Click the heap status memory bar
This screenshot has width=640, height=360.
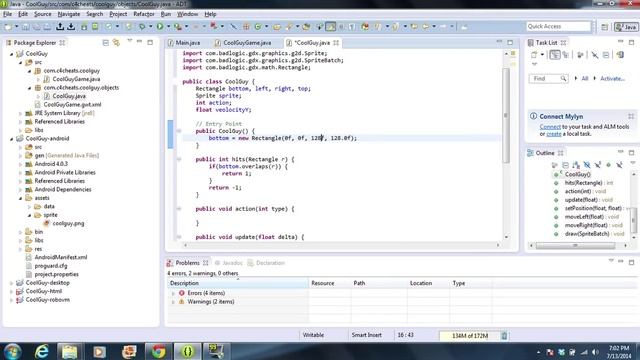pyautogui.click(x=469, y=336)
